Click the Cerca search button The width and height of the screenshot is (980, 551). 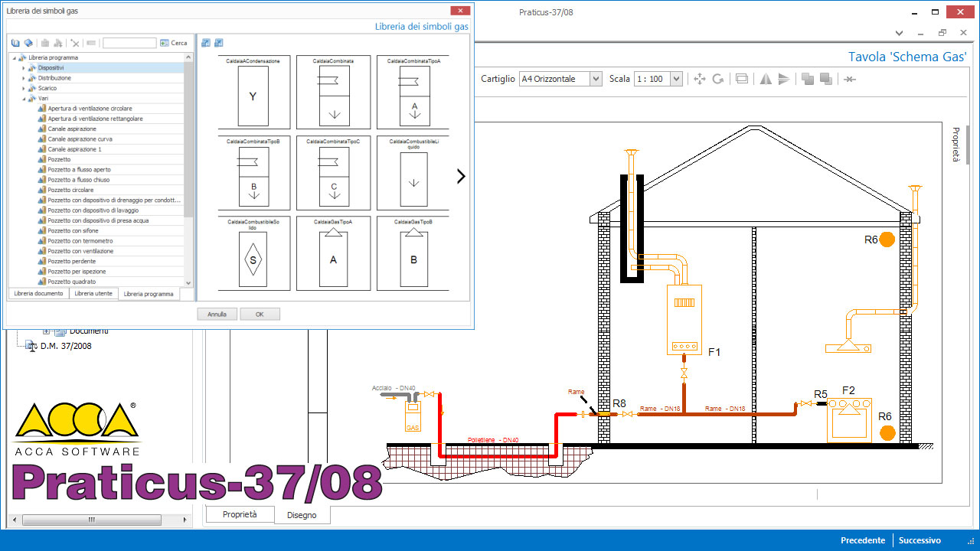(x=174, y=43)
